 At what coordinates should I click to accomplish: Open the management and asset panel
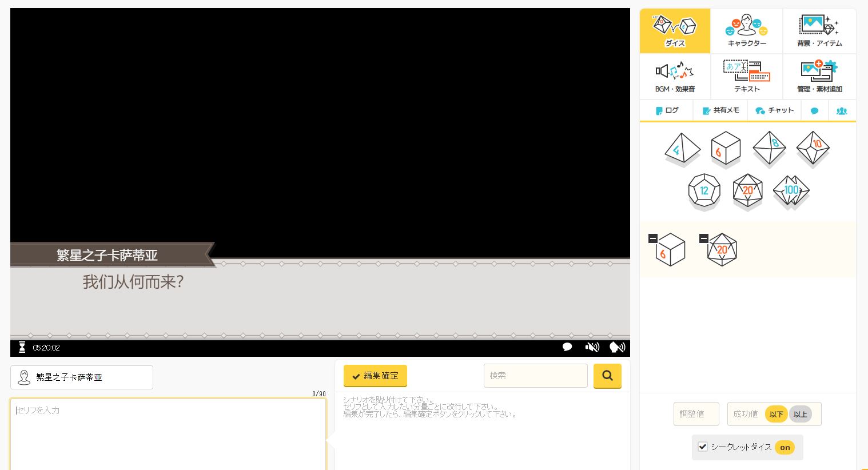click(x=819, y=77)
